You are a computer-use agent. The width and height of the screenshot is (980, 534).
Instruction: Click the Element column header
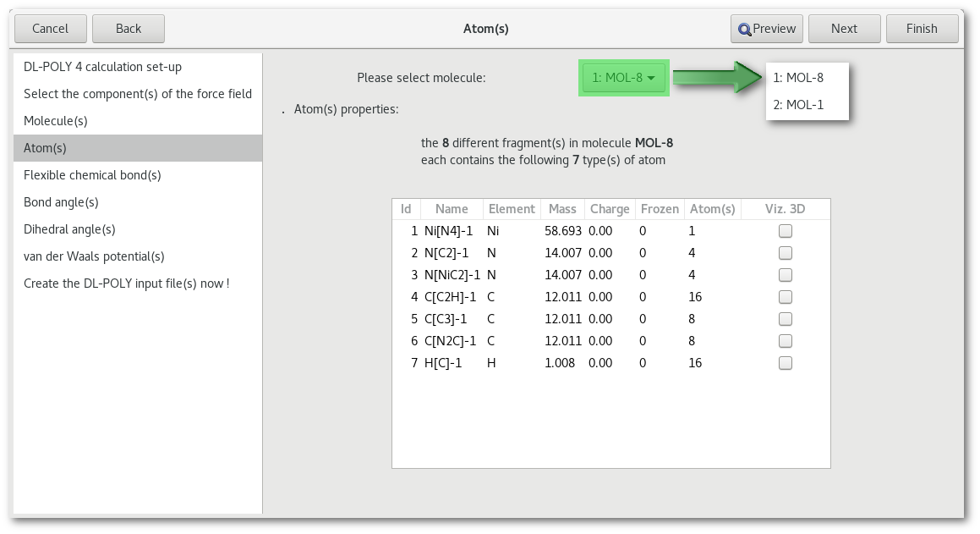(512, 209)
